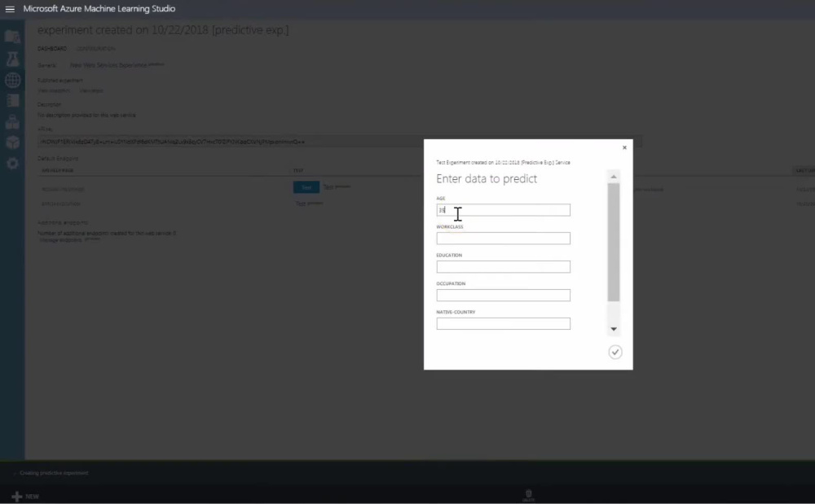Click the delete trash icon in bottom bar

point(529,493)
